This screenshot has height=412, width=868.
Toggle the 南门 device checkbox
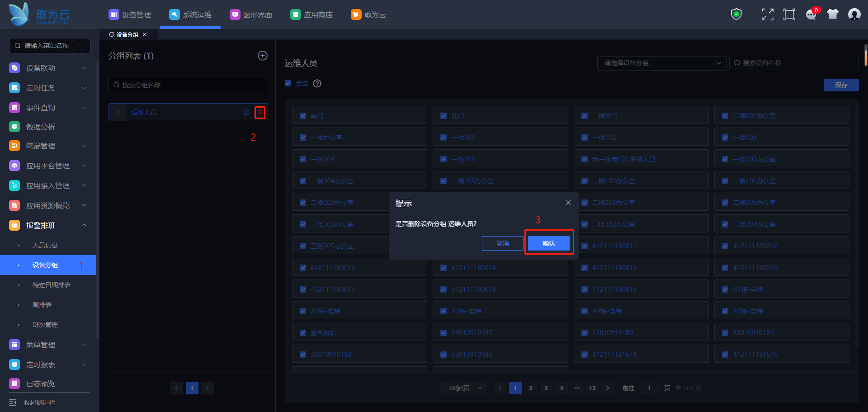(303, 116)
